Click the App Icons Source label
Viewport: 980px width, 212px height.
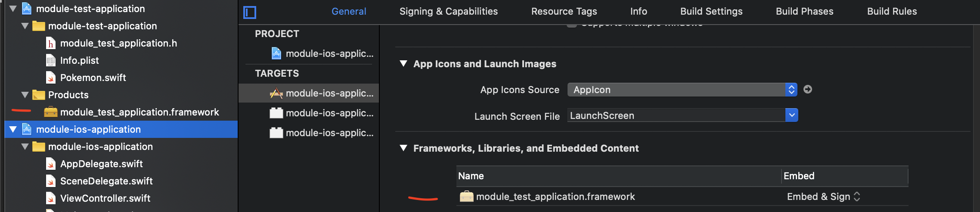[520, 90]
